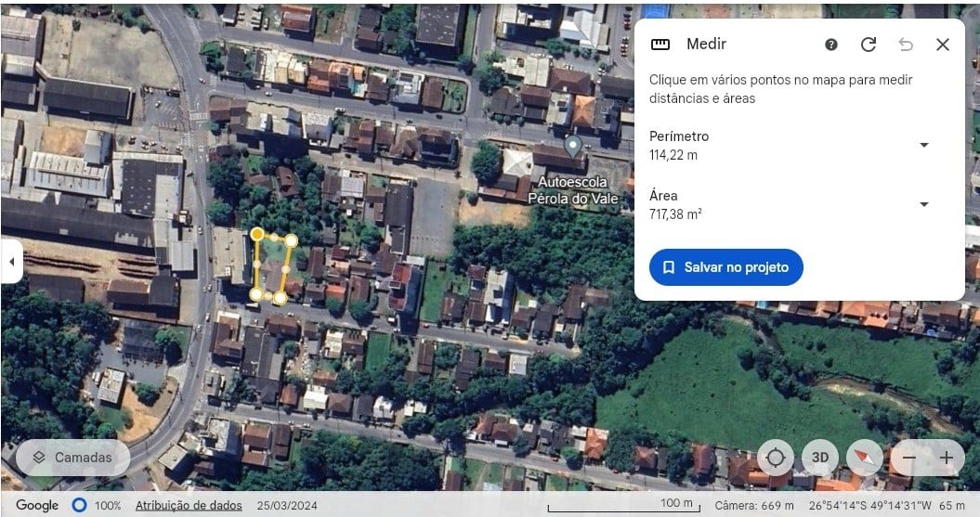Restart the measurement with the refresh icon
Image resolution: width=980 pixels, height=517 pixels.
click(869, 45)
